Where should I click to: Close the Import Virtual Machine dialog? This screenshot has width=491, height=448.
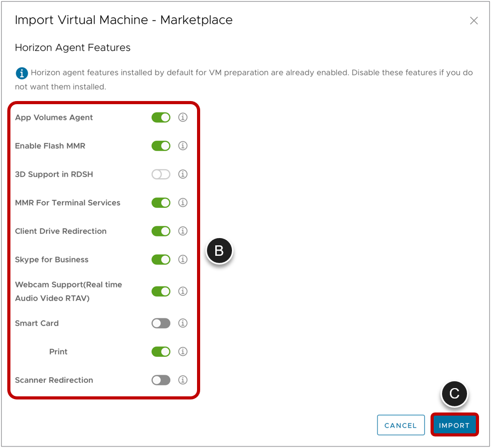click(474, 20)
